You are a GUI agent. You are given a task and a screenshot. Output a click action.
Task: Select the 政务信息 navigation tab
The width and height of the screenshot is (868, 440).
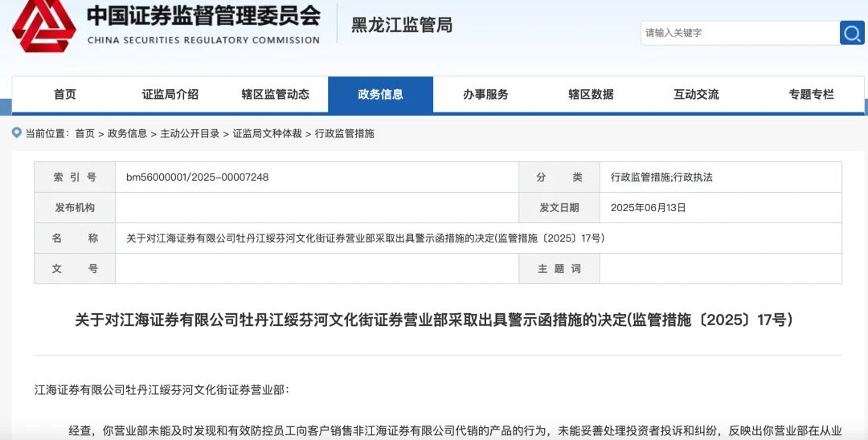point(380,95)
